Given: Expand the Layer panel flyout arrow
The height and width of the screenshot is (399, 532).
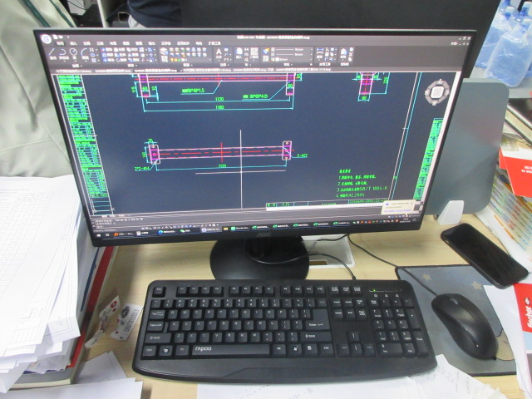Looking at the screenshot, I should [x=192, y=65].
